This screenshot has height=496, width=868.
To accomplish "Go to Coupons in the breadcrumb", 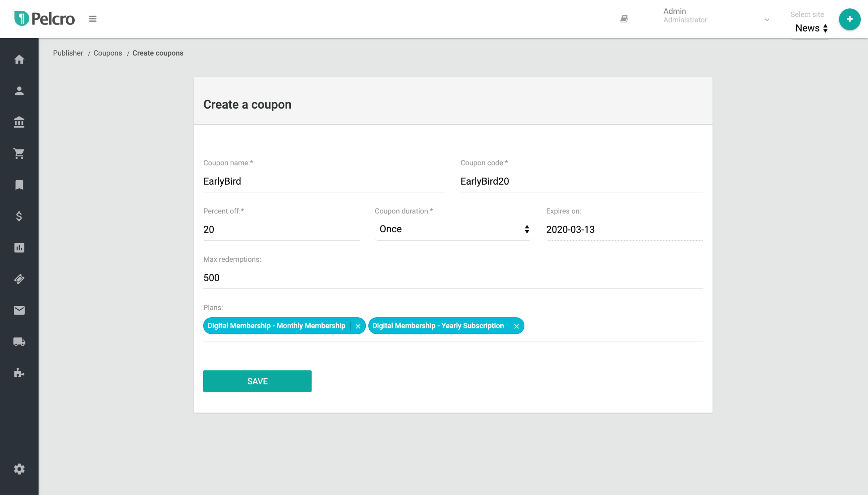I will pos(107,53).
